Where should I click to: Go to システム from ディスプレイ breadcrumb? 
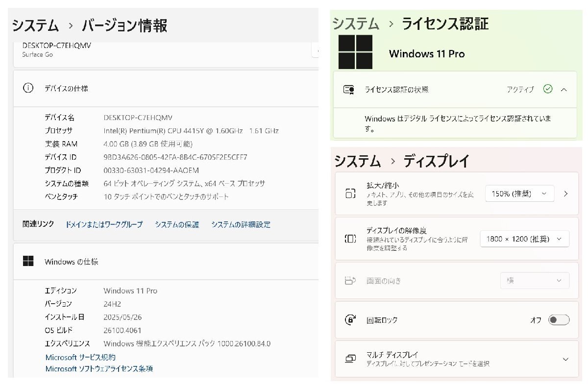click(x=358, y=161)
